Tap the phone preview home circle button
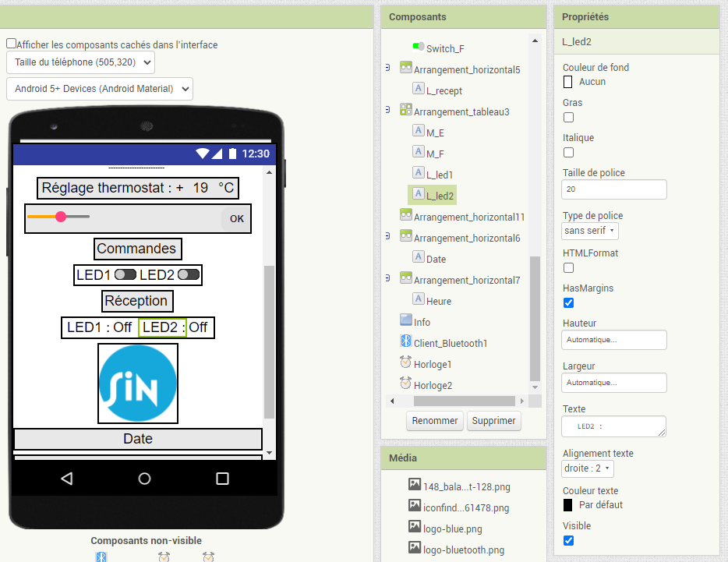The image size is (728, 562). [x=144, y=479]
